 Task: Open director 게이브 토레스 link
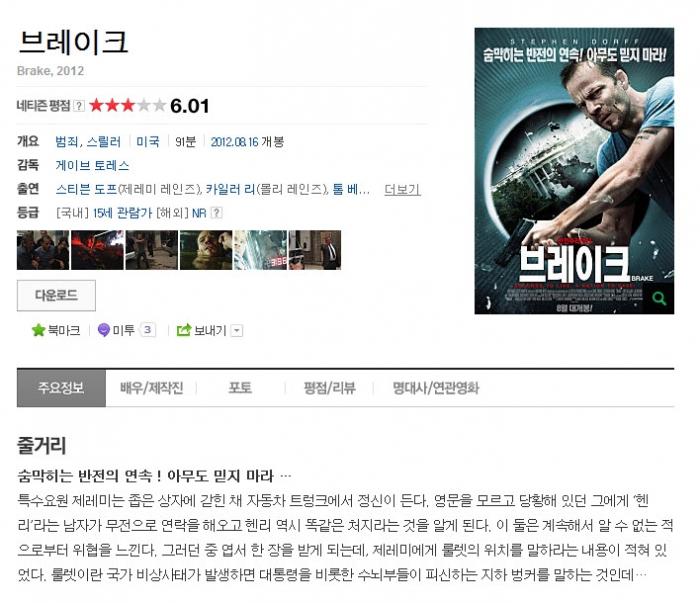click(92, 166)
